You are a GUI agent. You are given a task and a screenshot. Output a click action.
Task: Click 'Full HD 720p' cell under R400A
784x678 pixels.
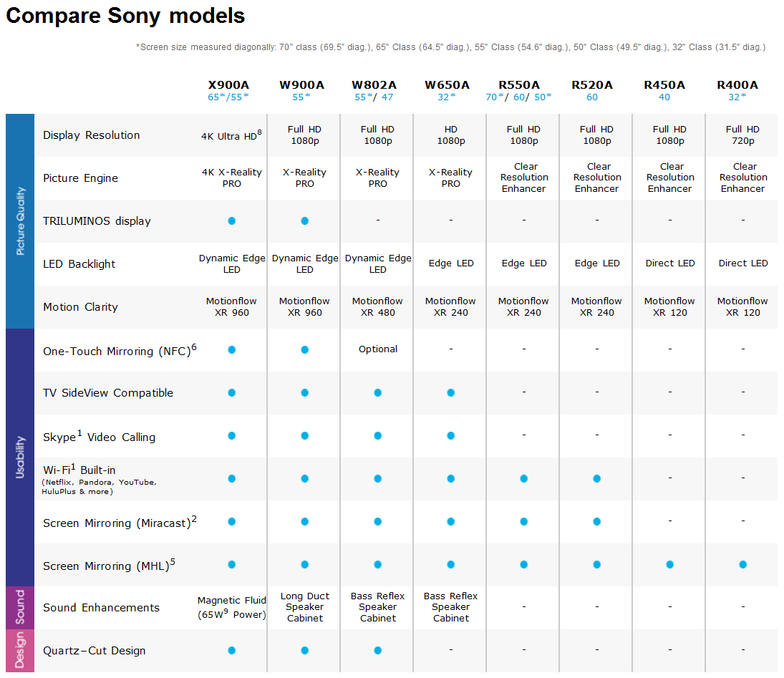tap(742, 135)
